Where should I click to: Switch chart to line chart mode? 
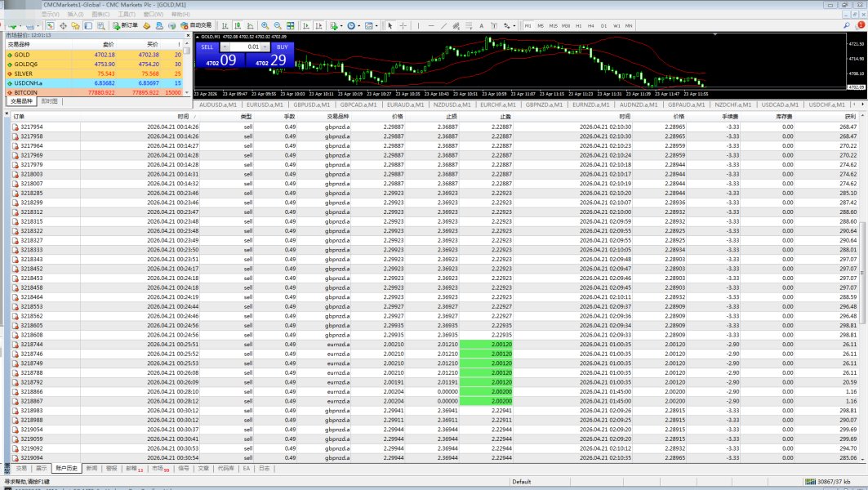tap(250, 25)
